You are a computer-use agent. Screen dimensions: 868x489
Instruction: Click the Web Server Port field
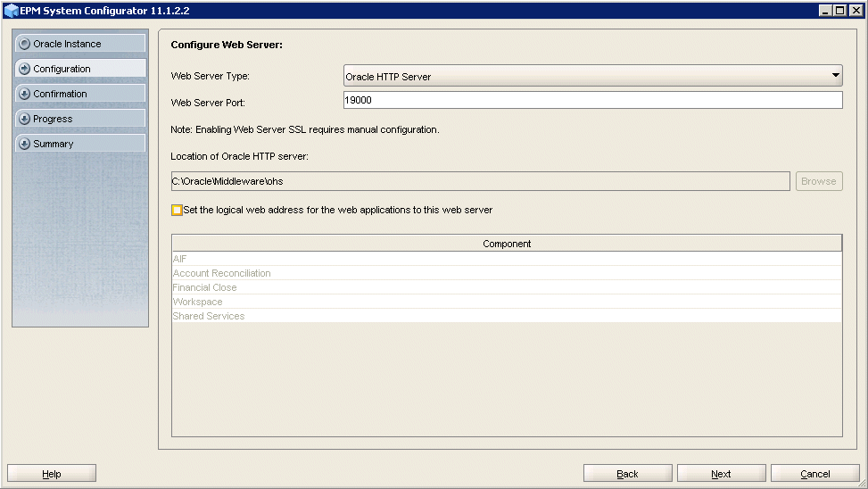[592, 101]
